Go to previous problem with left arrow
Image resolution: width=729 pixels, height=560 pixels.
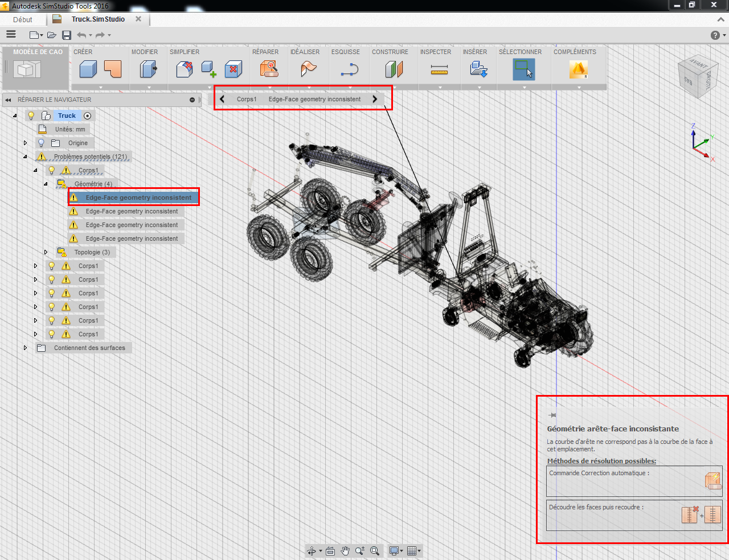point(223,99)
